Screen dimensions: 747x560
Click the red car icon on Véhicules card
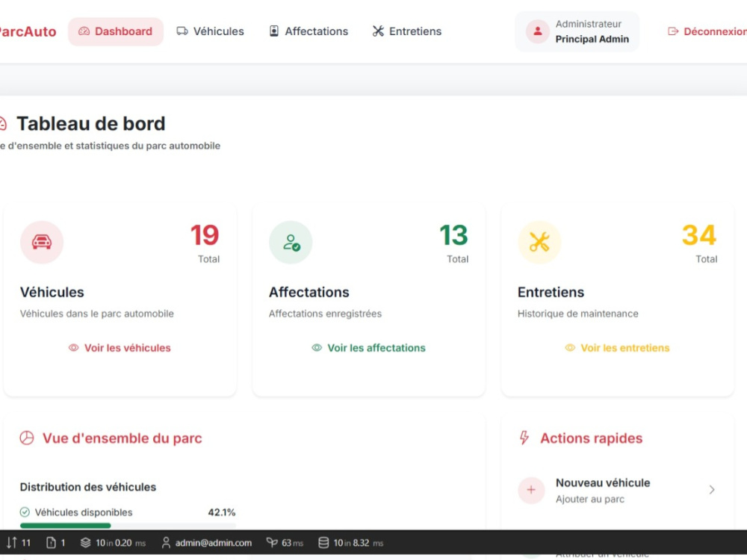pyautogui.click(x=42, y=243)
